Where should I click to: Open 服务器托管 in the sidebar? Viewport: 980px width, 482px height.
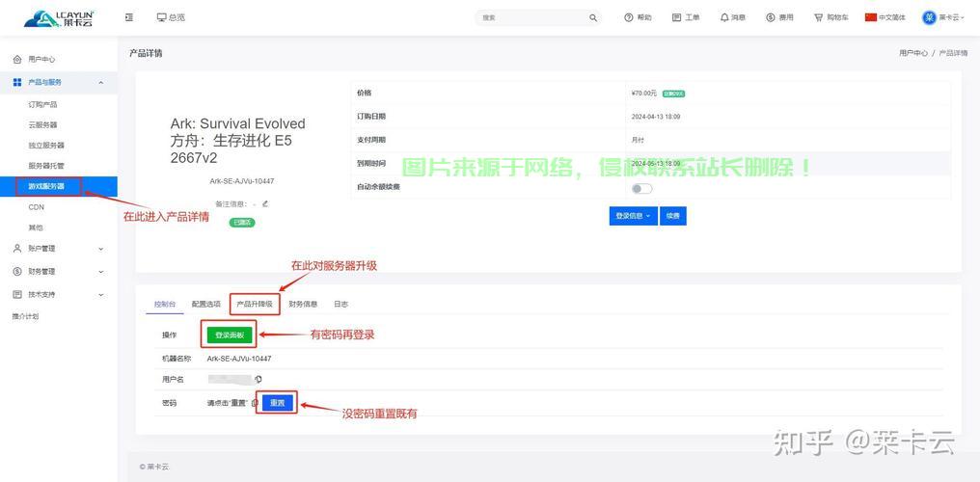(x=46, y=166)
